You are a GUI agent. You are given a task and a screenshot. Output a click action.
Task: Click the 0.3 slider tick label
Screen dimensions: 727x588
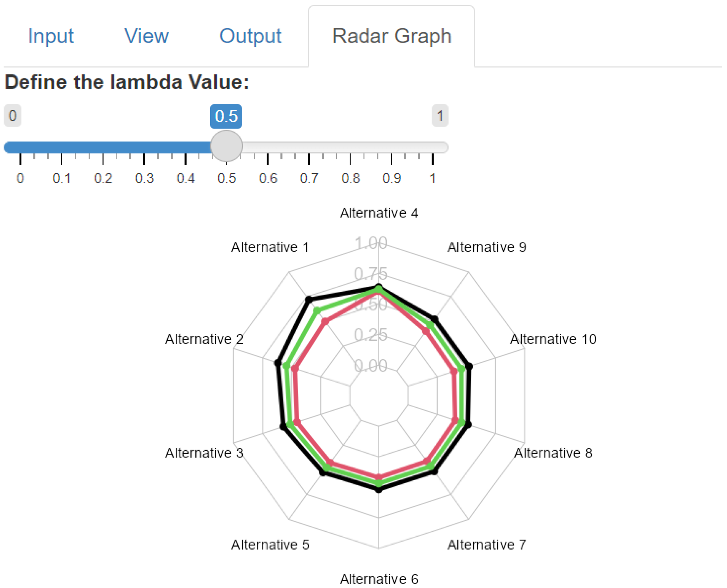pos(144,179)
